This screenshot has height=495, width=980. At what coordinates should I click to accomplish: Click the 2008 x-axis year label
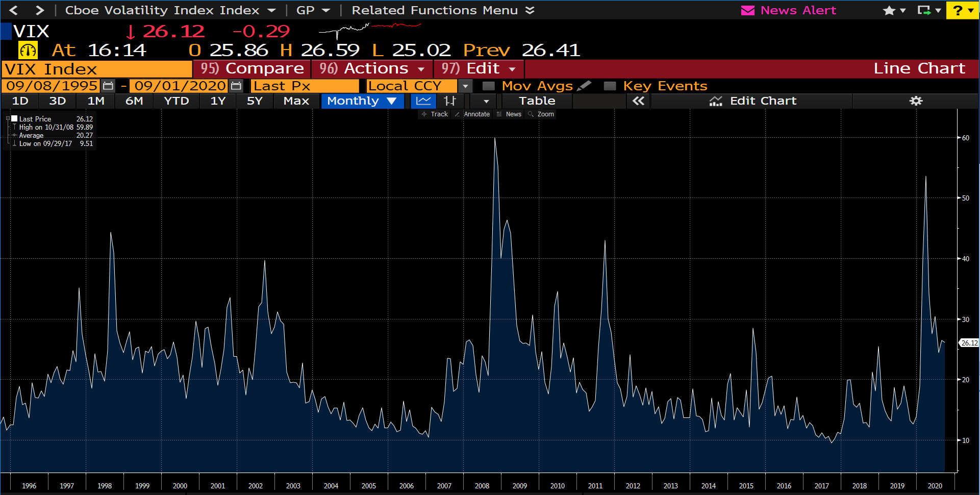click(482, 486)
